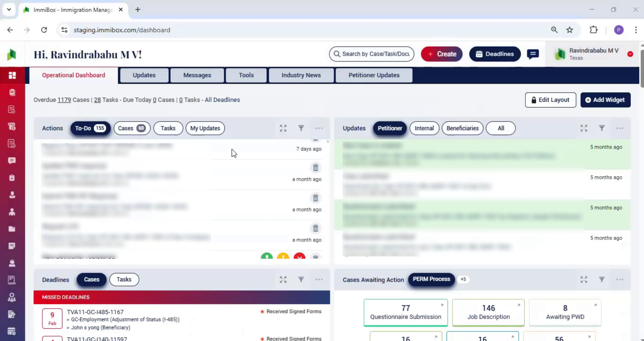Select the To-Do 155 filter pill
Screen dimensions: 644x341
(x=90, y=128)
